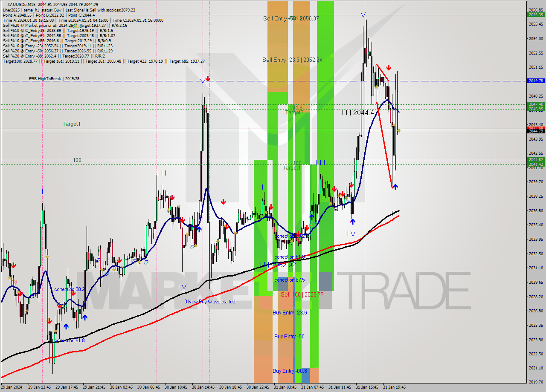Click the '29 Jan 21:45' time label
The width and height of the screenshot is (546, 392).
click(94, 387)
